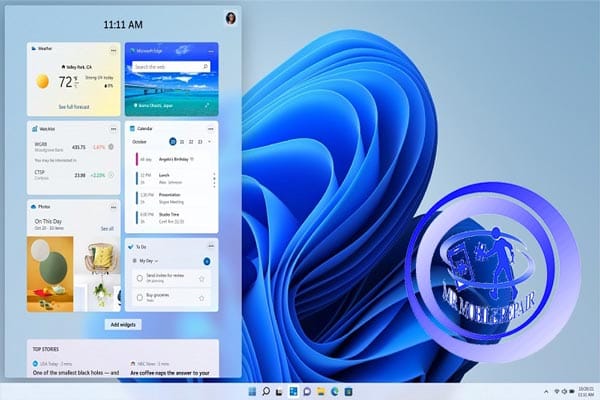The image size is (600, 400).
Task: Open the Start menu in the taskbar
Action: coord(252,391)
